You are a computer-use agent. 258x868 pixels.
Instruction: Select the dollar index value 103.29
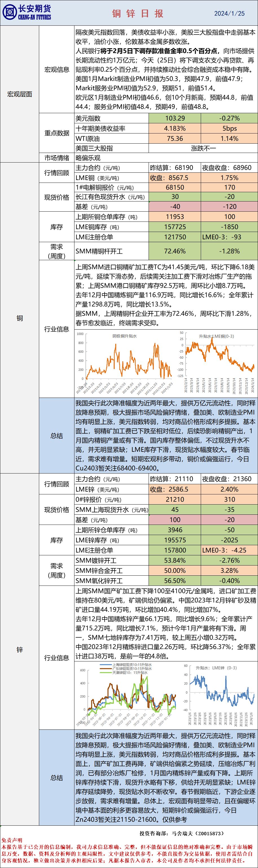click(x=175, y=118)
